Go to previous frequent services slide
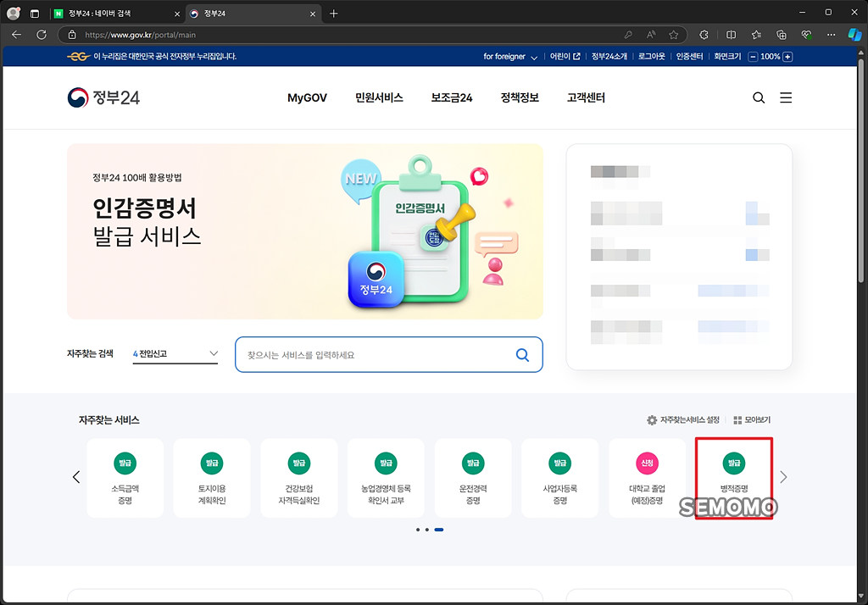This screenshot has height=605, width=868. click(x=76, y=477)
